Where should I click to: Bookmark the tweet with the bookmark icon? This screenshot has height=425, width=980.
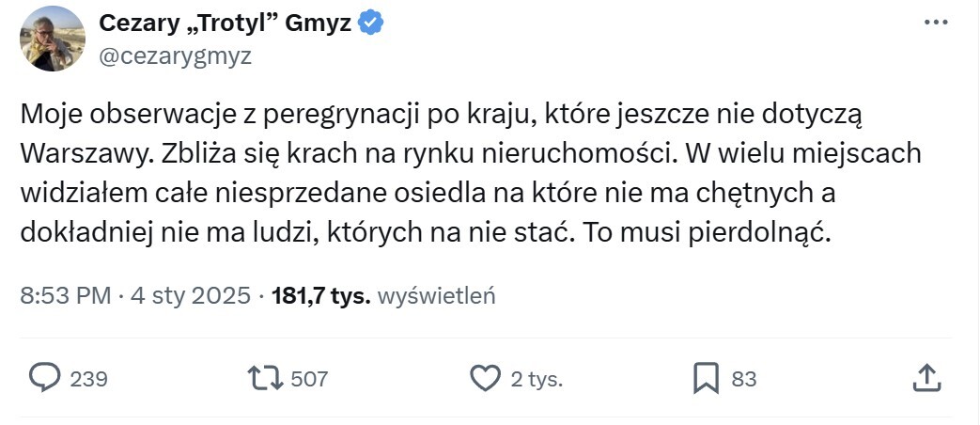(705, 378)
